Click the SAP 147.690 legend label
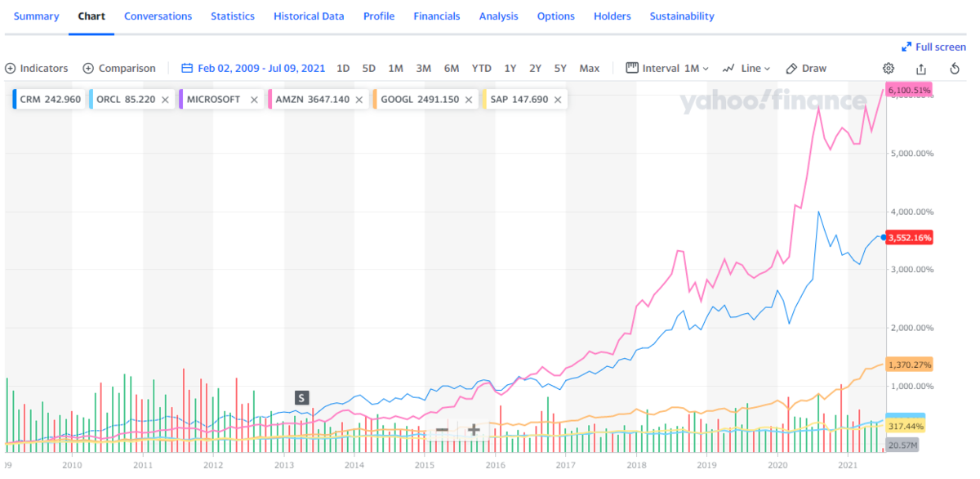980x479 pixels. click(x=519, y=100)
